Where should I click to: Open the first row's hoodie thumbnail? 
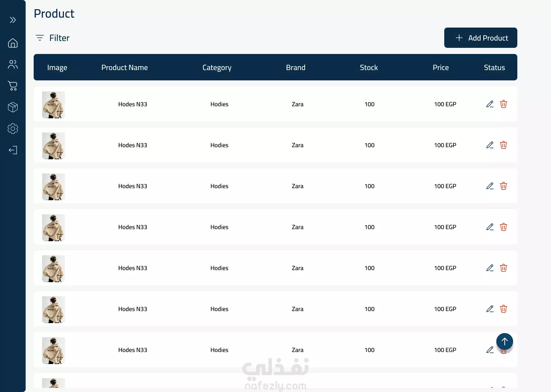tap(54, 105)
